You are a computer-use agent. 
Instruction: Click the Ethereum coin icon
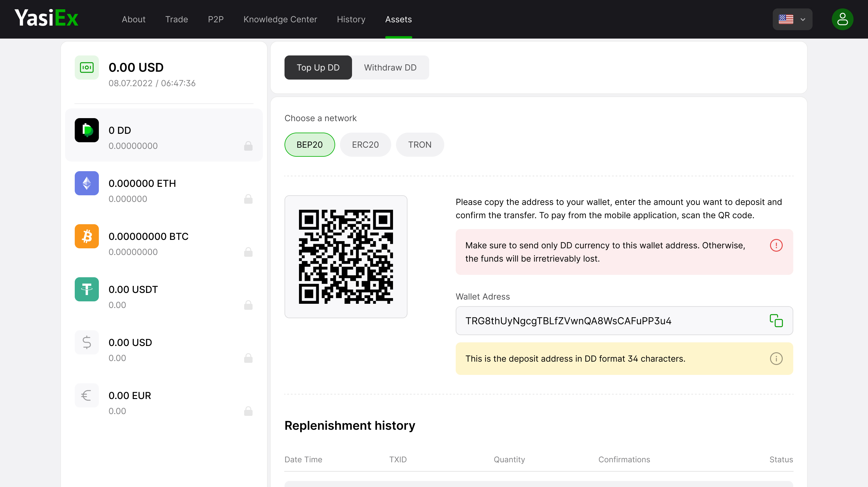86,183
